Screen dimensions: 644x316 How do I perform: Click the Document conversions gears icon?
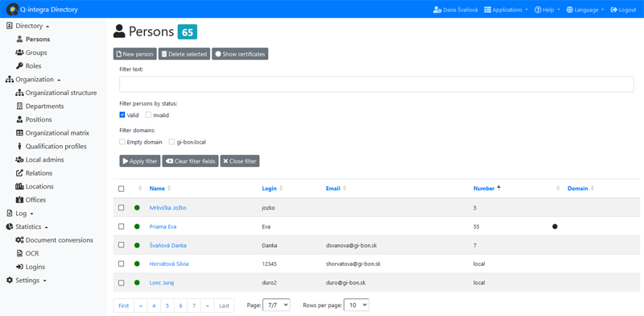pos(19,240)
